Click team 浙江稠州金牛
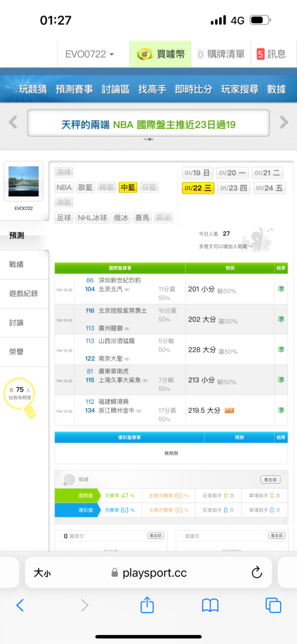Screen dimensions: 297x644 tap(117, 410)
